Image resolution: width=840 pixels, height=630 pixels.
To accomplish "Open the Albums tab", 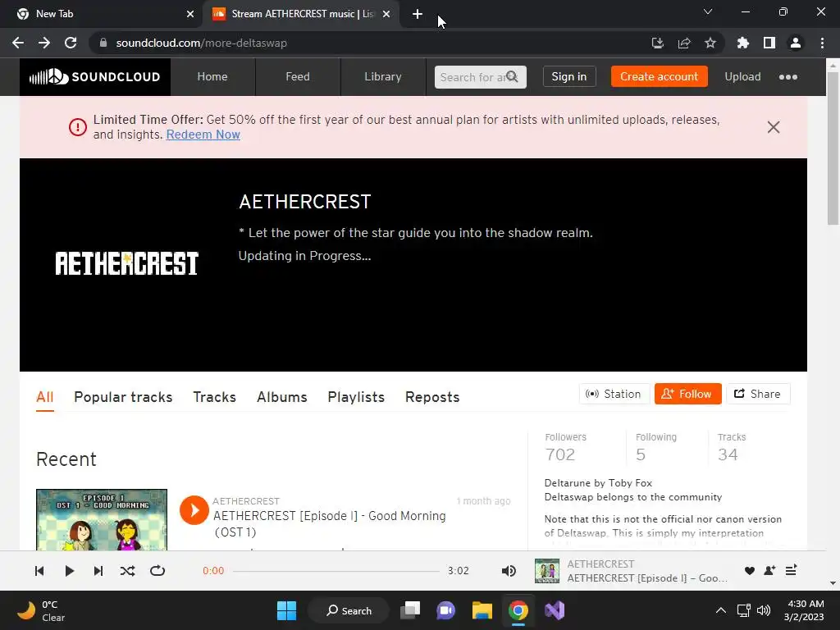I will click(x=282, y=397).
